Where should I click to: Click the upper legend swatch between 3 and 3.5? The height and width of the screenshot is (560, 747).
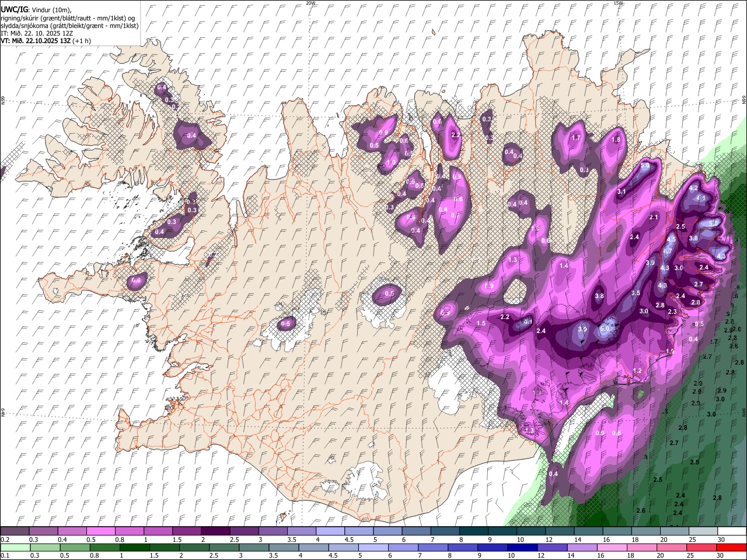click(272, 531)
